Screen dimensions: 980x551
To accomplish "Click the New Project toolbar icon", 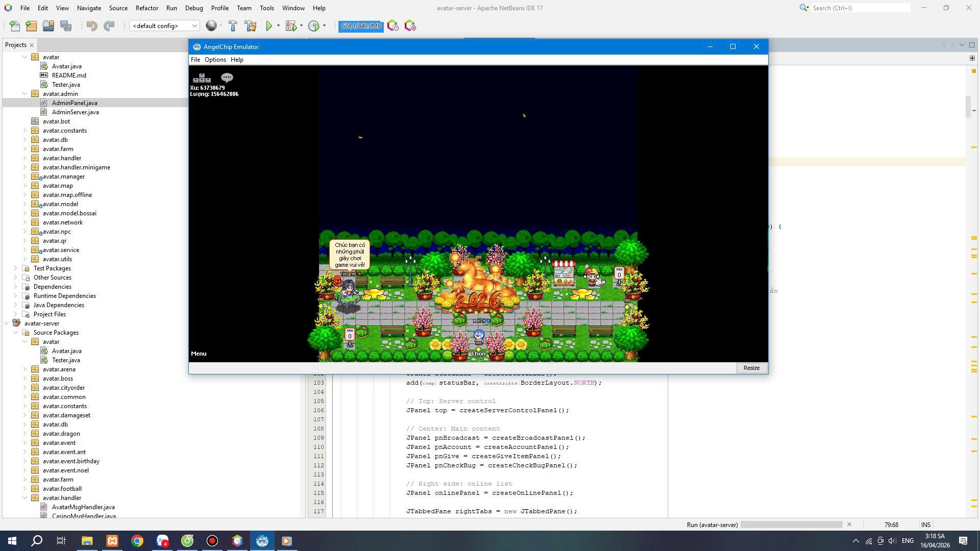I will (31, 26).
